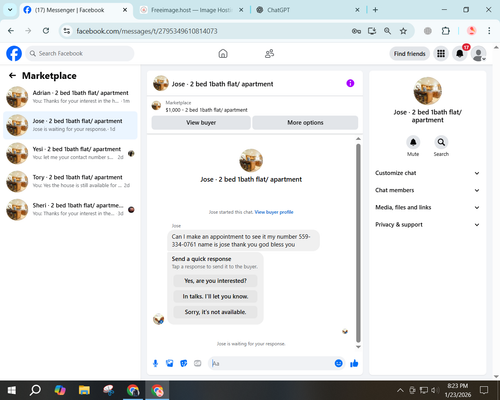Open the GIF picker icon
Viewport: 500px width, 400px height.
pyautogui.click(x=198, y=363)
